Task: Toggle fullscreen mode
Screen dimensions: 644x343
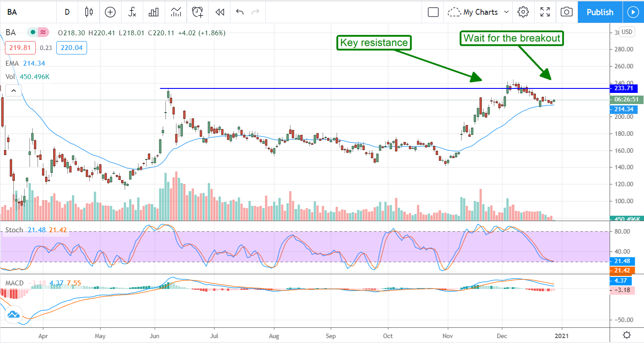Action: (x=545, y=12)
